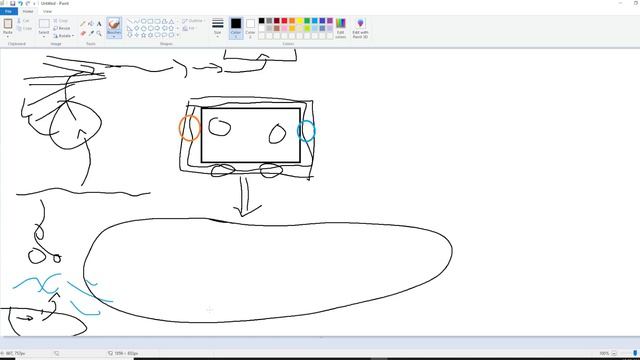Click the Crop button

coord(61,21)
